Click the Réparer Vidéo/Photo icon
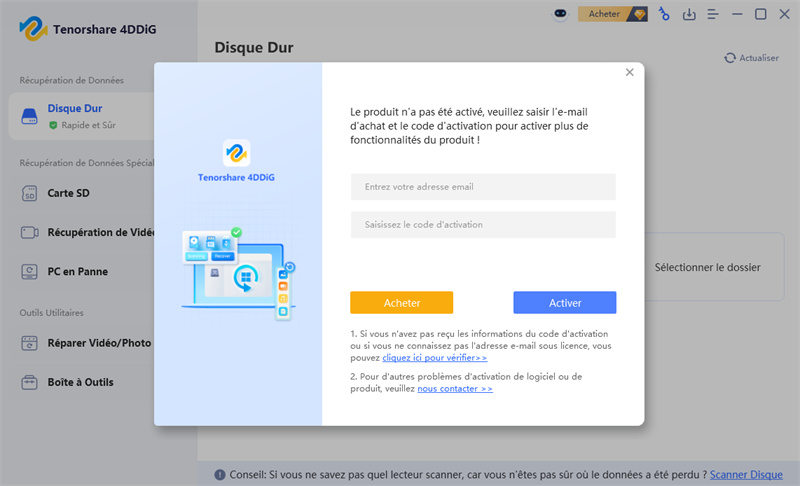Viewport: 800px width, 486px height. point(30,343)
